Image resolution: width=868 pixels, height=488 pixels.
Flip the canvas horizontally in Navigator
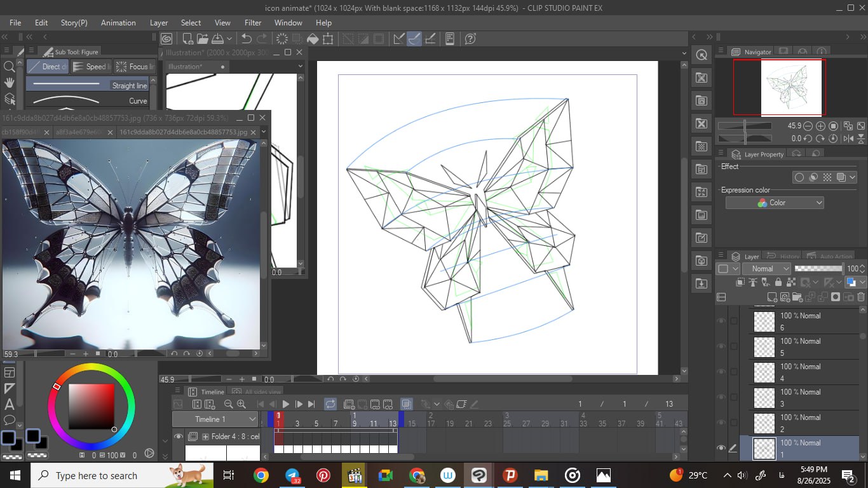(x=848, y=139)
